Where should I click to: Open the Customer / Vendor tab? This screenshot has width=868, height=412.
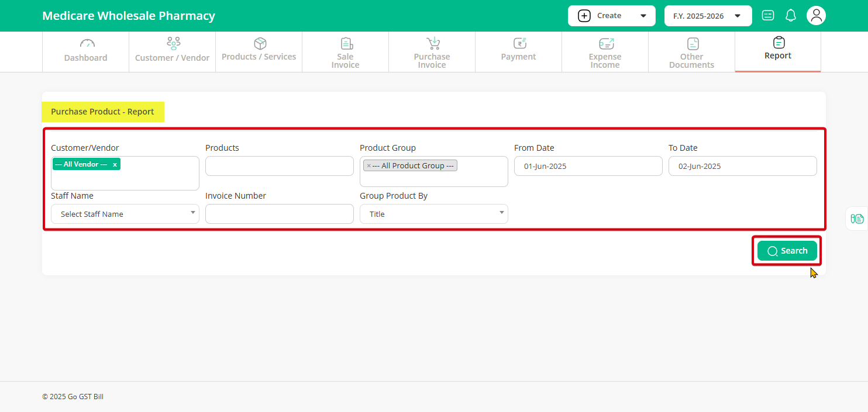(x=173, y=52)
